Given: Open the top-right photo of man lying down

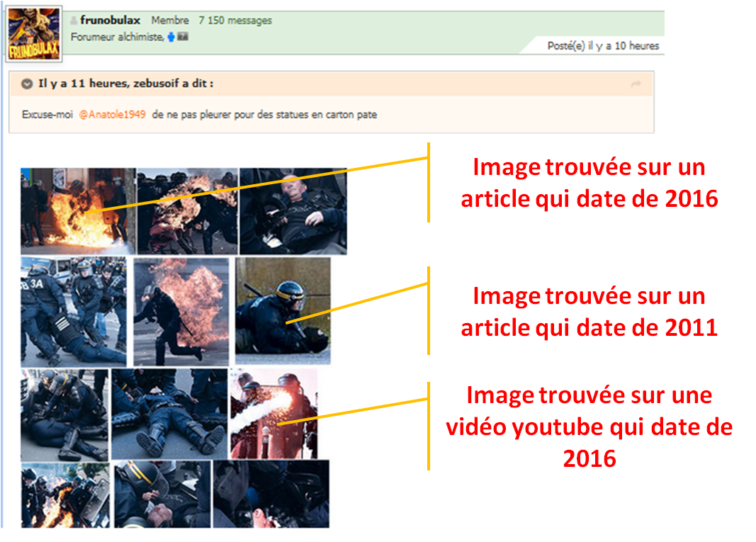Looking at the screenshot, I should 293,210.
